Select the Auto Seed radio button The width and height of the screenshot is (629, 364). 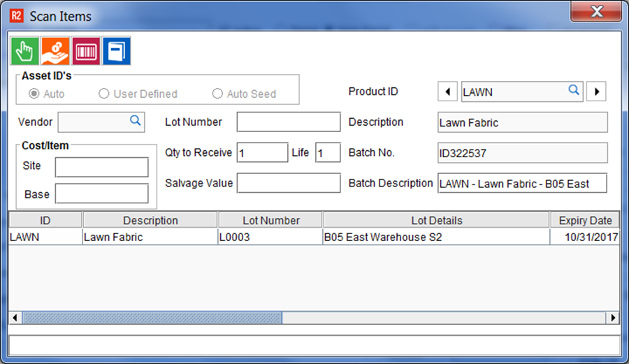pos(217,94)
